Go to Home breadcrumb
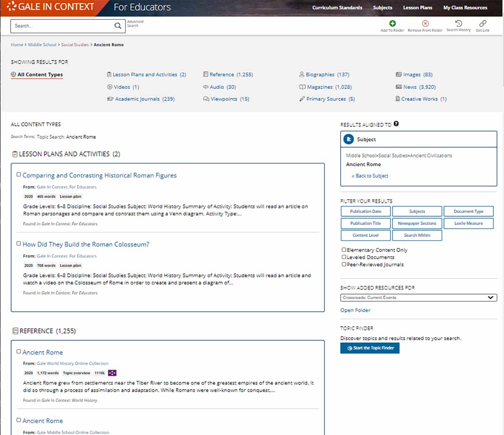Screen dimensions: 504x435 (17, 45)
